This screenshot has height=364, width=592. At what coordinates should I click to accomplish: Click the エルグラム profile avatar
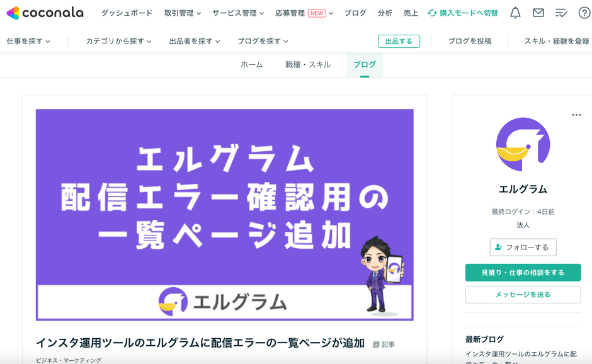coord(523,144)
